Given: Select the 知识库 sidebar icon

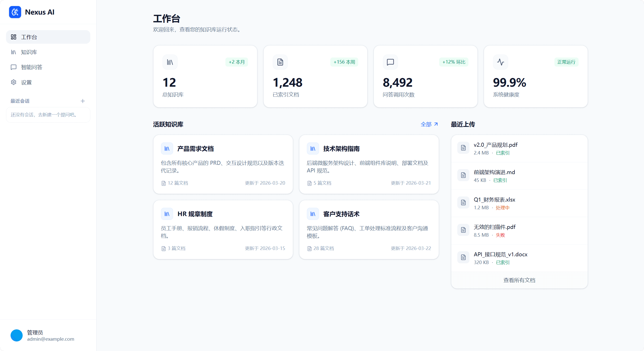Looking at the screenshot, I should [x=14, y=52].
